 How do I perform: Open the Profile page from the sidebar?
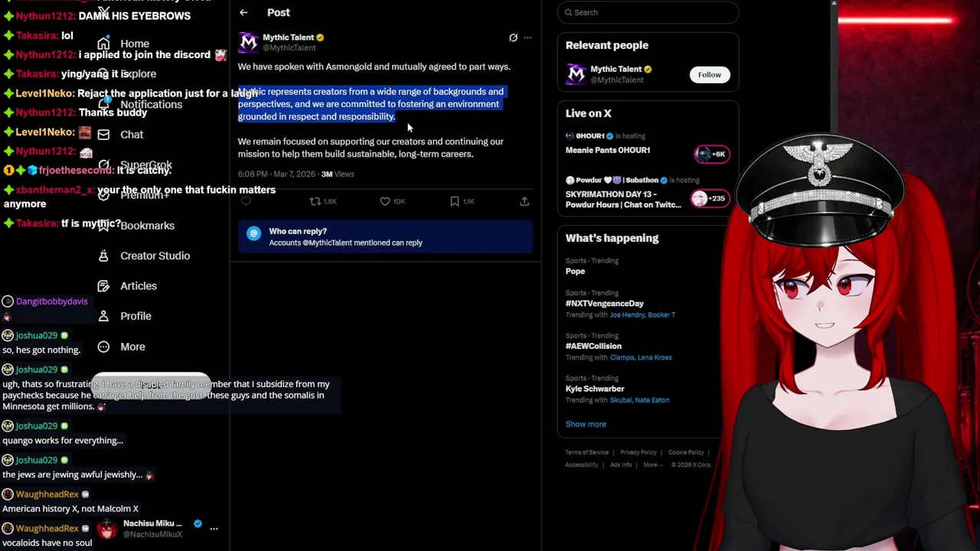tap(124, 316)
